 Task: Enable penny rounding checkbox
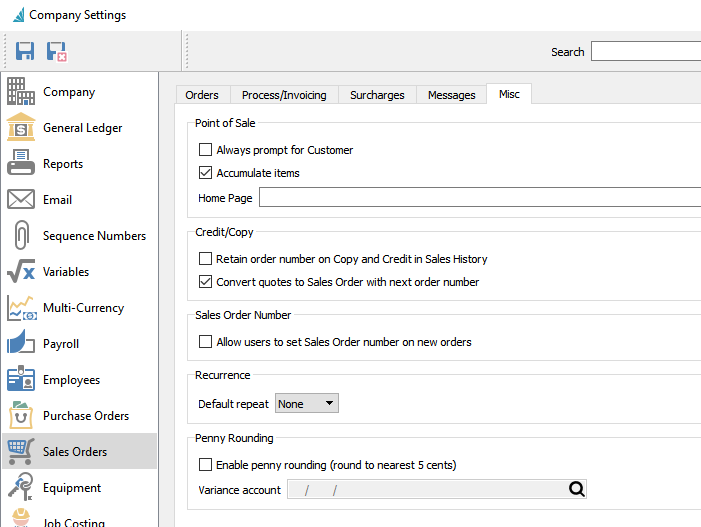pos(206,465)
